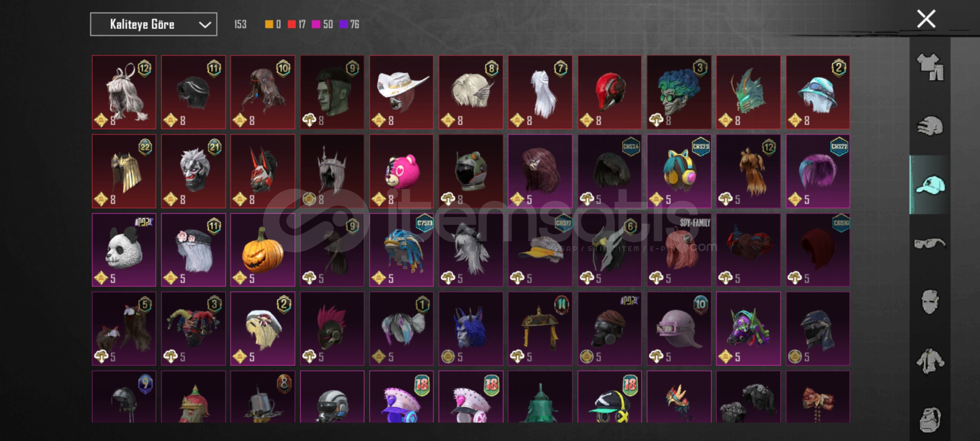Open the face mask category icon
Image resolution: width=980 pixels, height=441 pixels.
(x=930, y=302)
